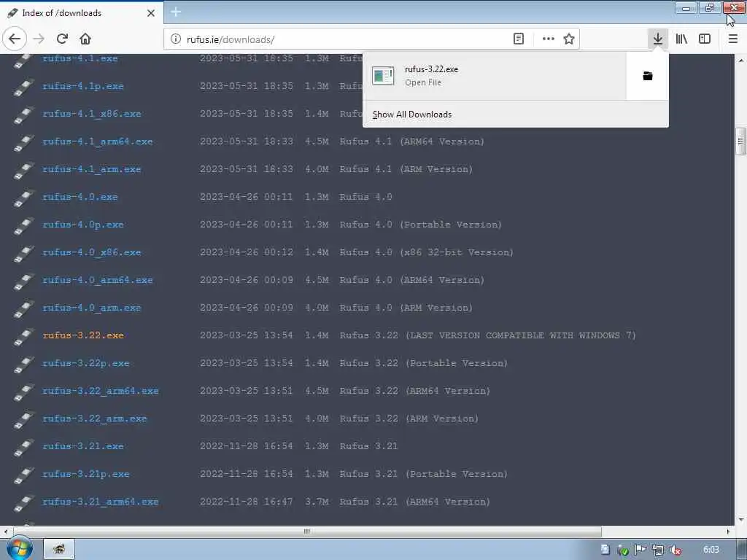
Task: Open page actions three-dot menu
Action: point(549,39)
